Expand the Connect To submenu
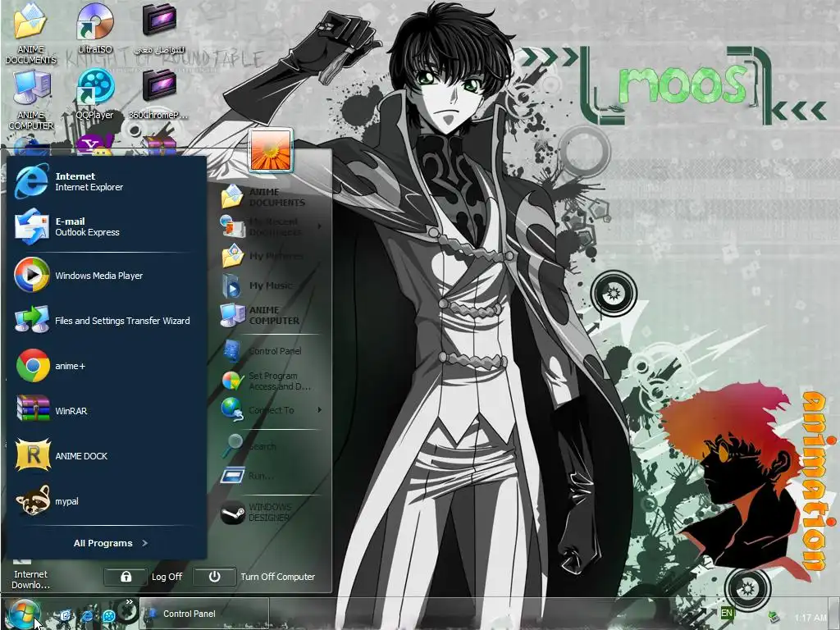 [271, 410]
